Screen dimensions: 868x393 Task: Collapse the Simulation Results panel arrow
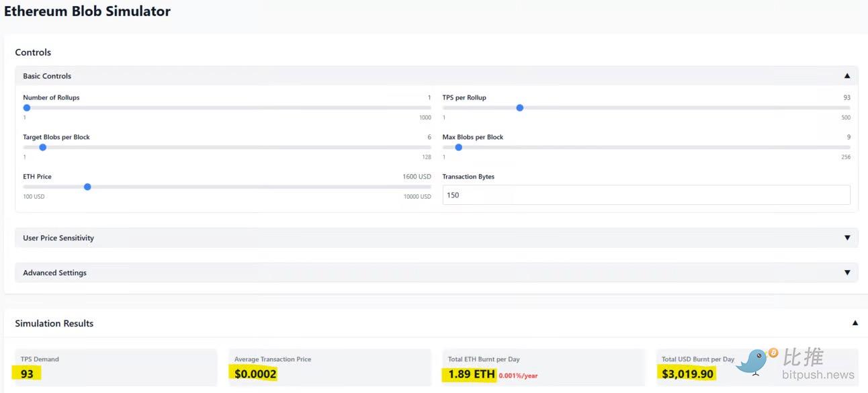[x=855, y=323]
